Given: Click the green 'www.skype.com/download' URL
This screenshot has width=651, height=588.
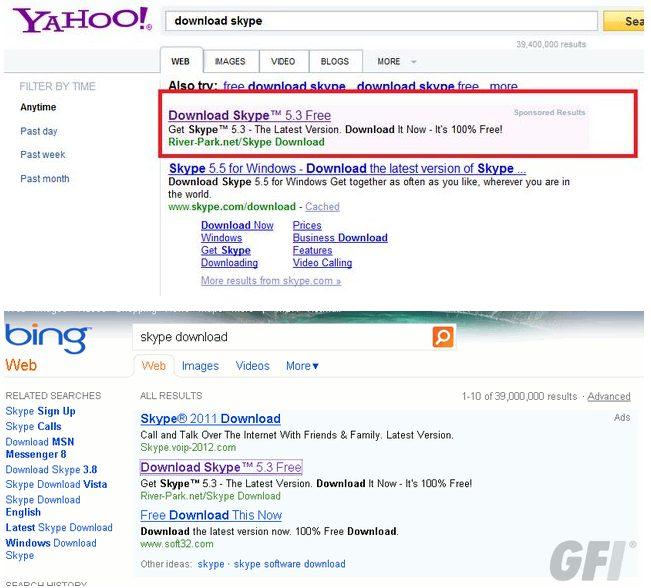Looking at the screenshot, I should (232, 206).
